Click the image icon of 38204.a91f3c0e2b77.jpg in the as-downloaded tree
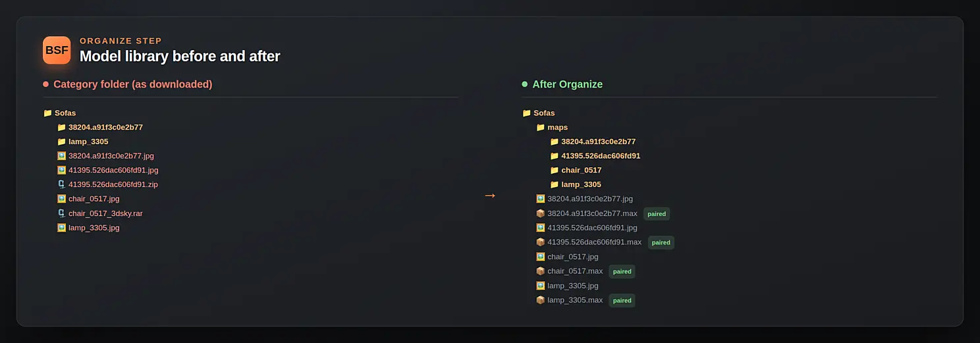 [x=61, y=156]
